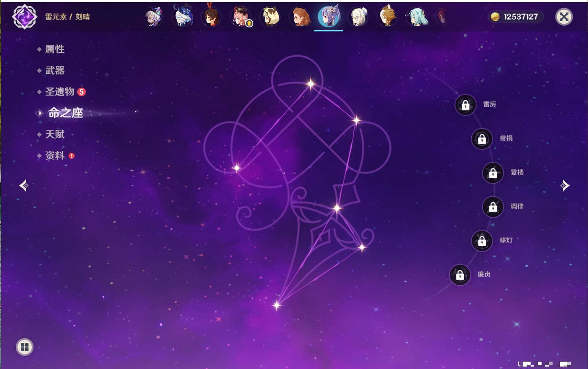Image resolution: width=588 pixels, height=369 pixels.
Task: Unlock the 廉贞 constellation node
Action: 460,275
